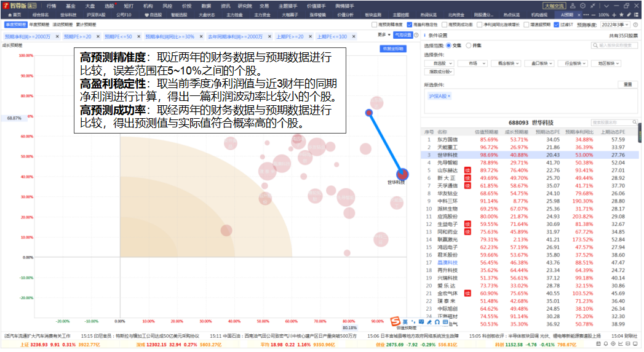644x352 pixels.
Task: Open the 市场 condition dropdown
Action: tap(474, 63)
